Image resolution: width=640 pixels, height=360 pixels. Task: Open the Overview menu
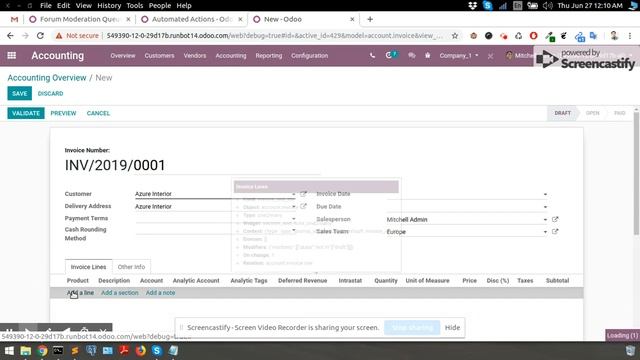122,56
